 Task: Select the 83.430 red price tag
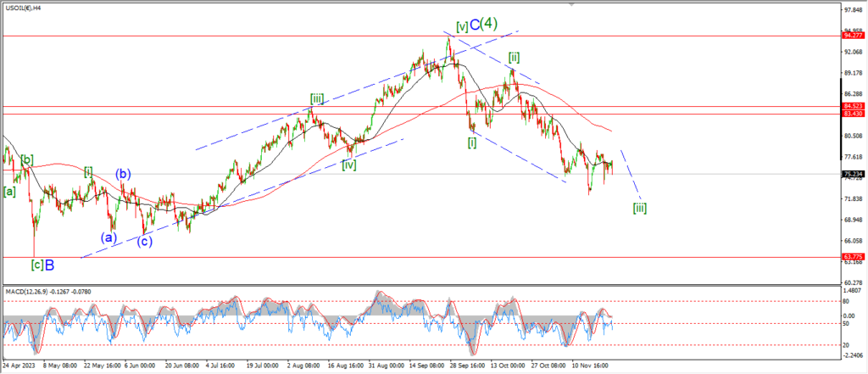point(853,114)
